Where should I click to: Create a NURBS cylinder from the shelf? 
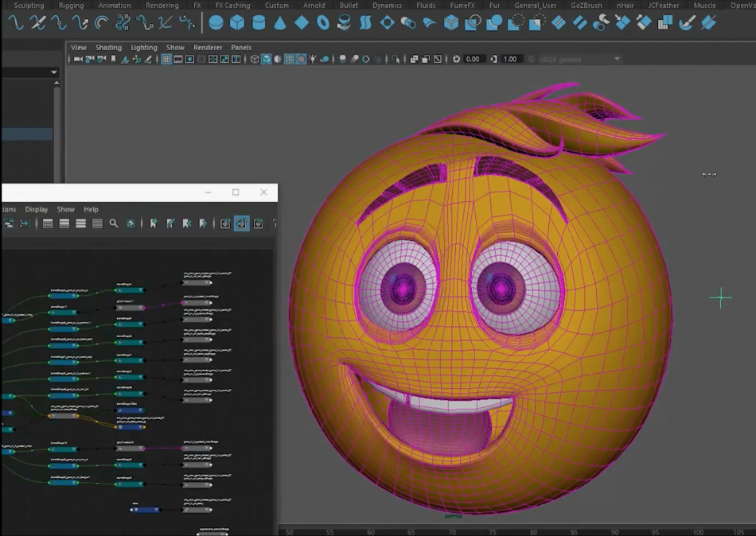point(259,22)
